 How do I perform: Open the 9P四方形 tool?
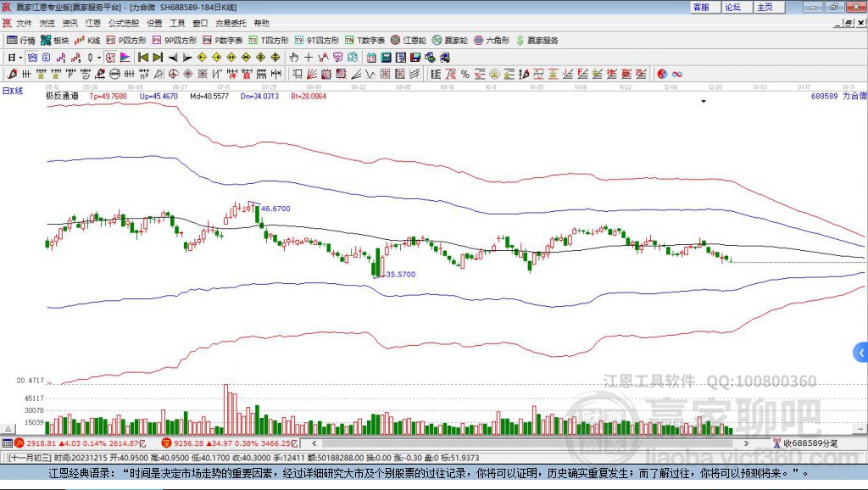(x=175, y=41)
